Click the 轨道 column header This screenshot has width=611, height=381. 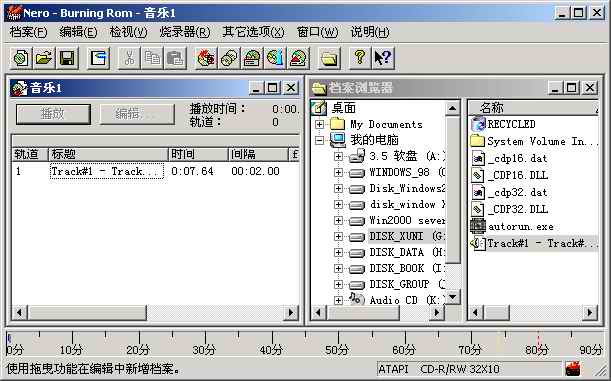(30, 154)
